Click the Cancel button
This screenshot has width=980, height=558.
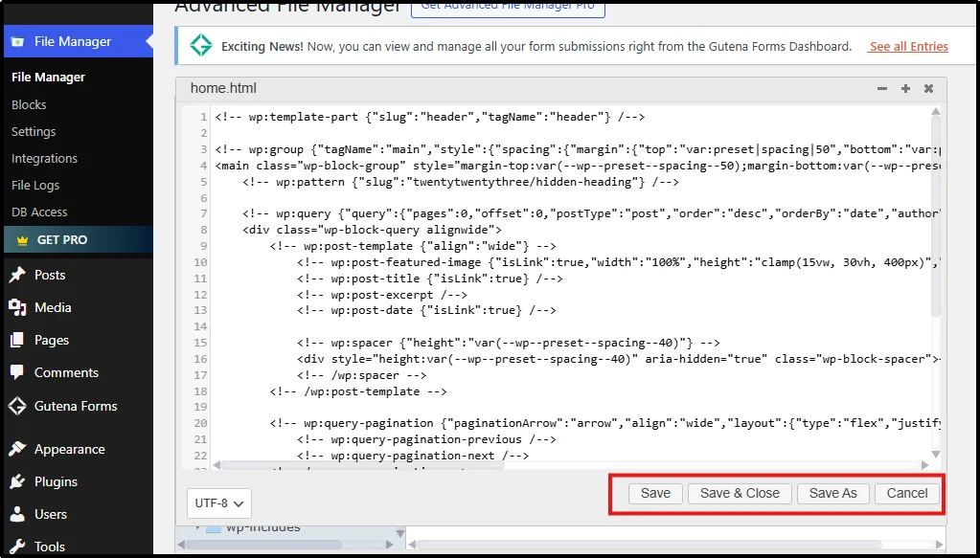click(907, 493)
